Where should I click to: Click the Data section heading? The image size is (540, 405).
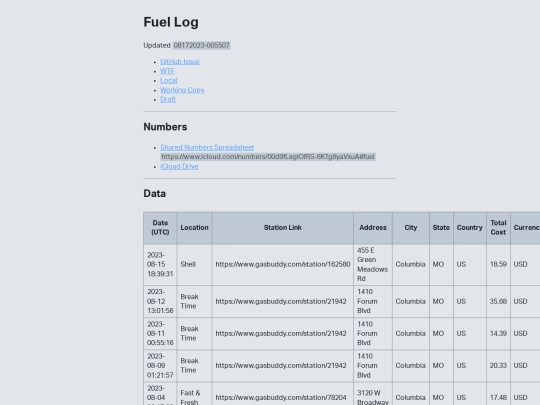[155, 194]
